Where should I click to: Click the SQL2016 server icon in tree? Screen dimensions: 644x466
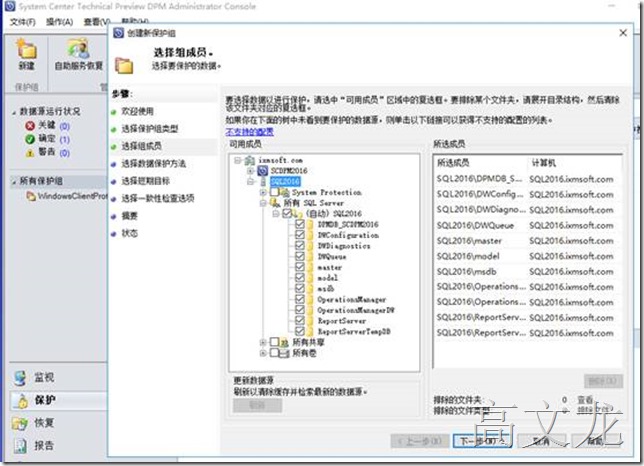click(x=263, y=181)
